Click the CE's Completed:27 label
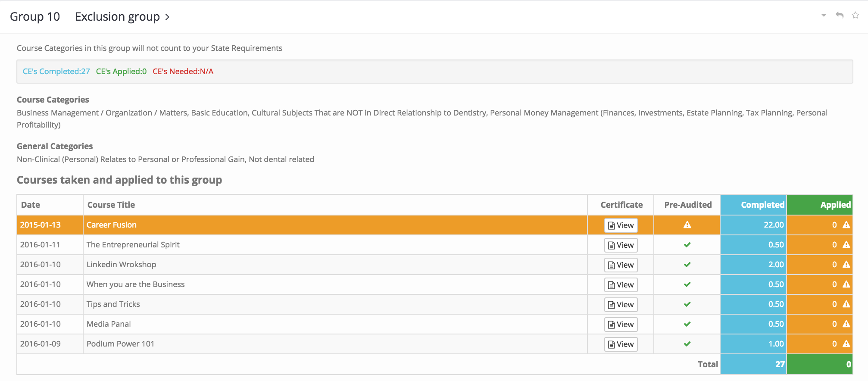Screen dimensions: 868x381 point(56,72)
